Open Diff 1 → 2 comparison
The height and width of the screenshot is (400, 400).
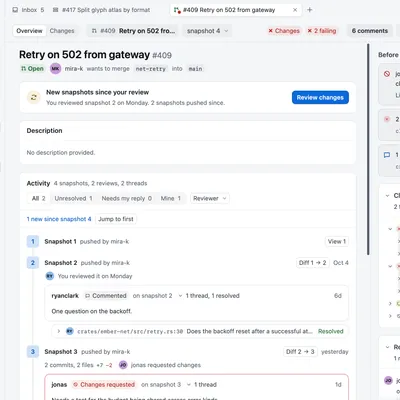[x=312, y=263]
